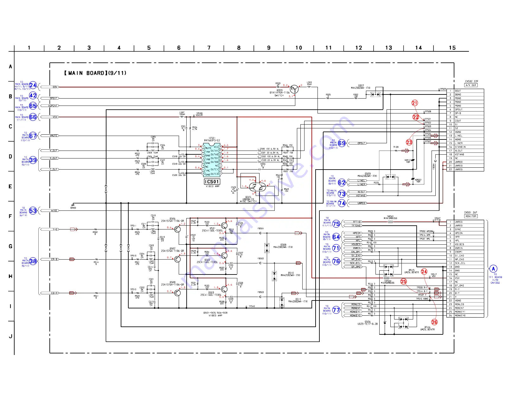Click the XSUBCS signal tag
The width and height of the screenshot is (532, 400).
point(353,244)
